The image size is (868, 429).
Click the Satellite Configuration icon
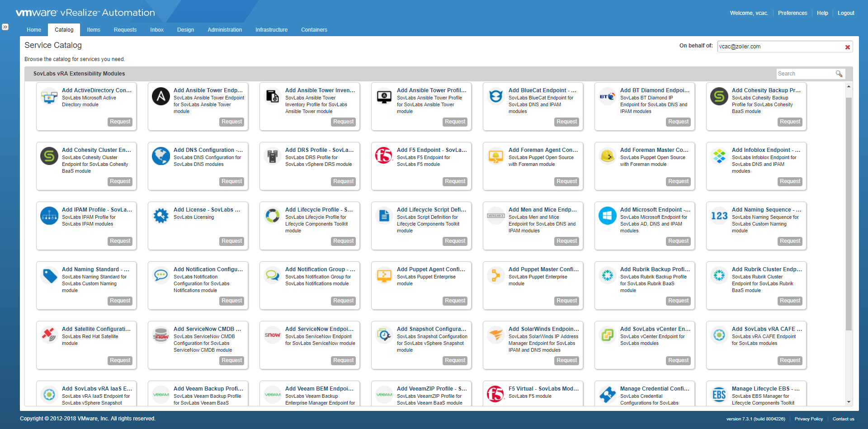[49, 335]
